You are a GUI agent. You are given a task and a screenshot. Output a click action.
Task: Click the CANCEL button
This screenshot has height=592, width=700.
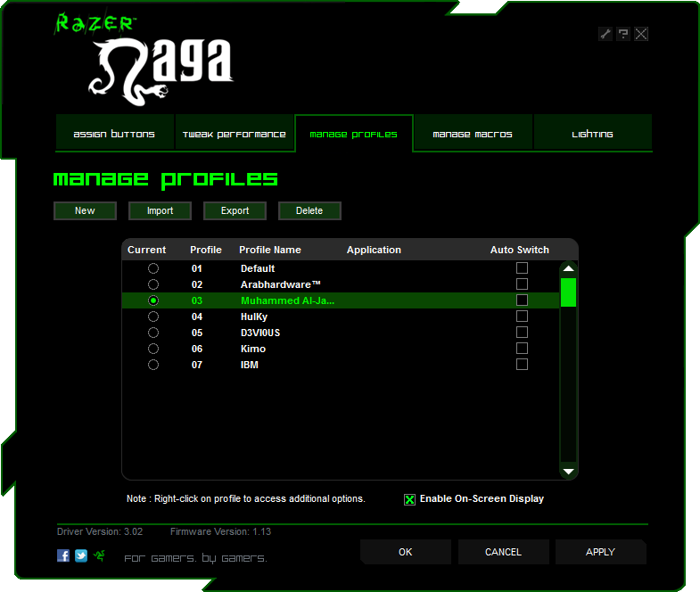(x=503, y=552)
